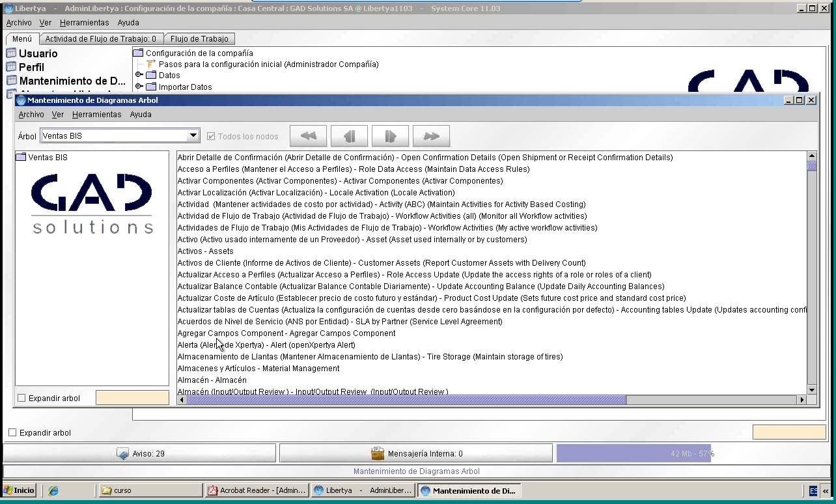Select Agregar Campos Component row
The image size is (836, 504).
[492, 333]
